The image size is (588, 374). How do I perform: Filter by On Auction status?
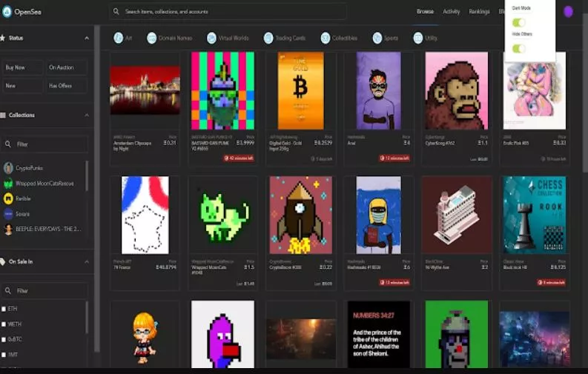click(x=67, y=67)
